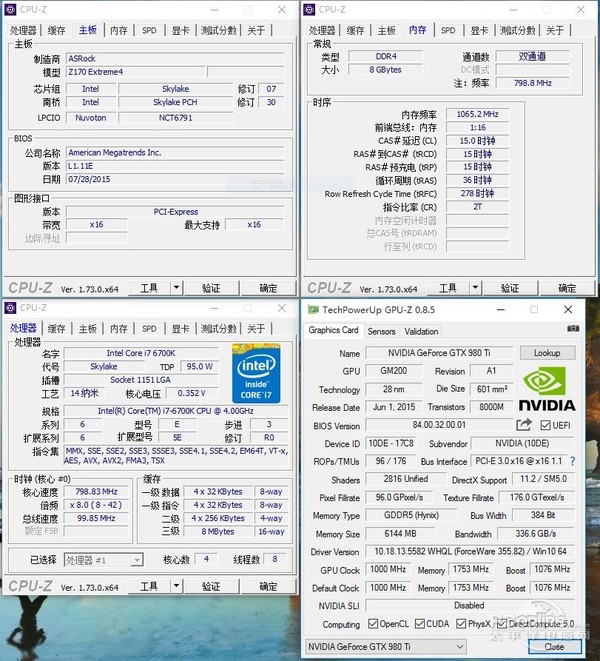Image resolution: width=600 pixels, height=661 pixels.
Task: Open 显卡 tab in mainboard CPU-Z window
Action: pyautogui.click(x=180, y=30)
